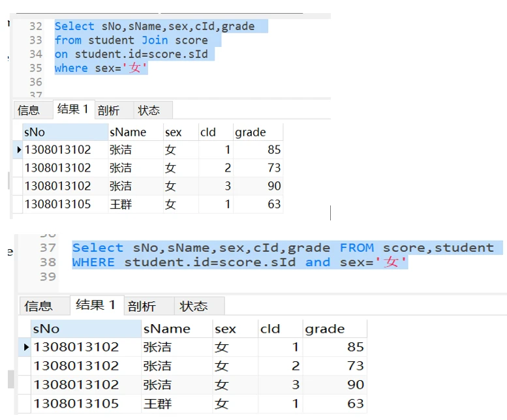507x420 pixels.
Task: Click line number 38 in the editor gutter
Action: [48, 262]
